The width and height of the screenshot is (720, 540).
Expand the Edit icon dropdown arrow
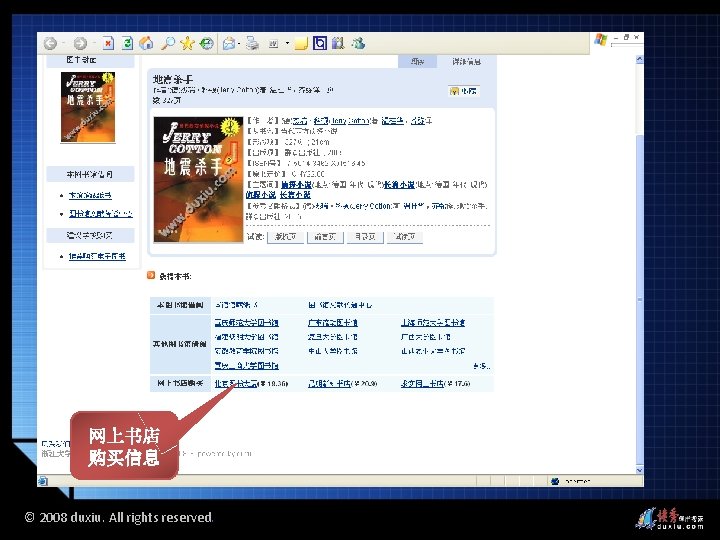pyautogui.click(x=287, y=44)
